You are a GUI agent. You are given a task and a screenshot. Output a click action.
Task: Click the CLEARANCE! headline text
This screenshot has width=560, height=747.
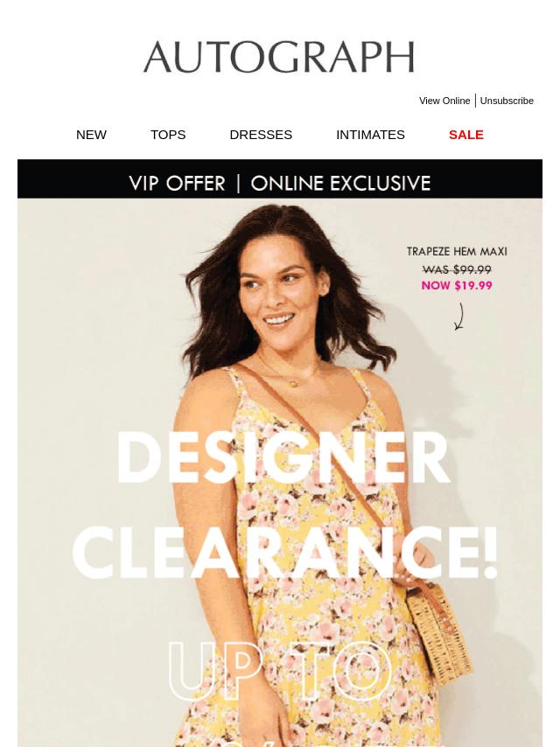285,553
